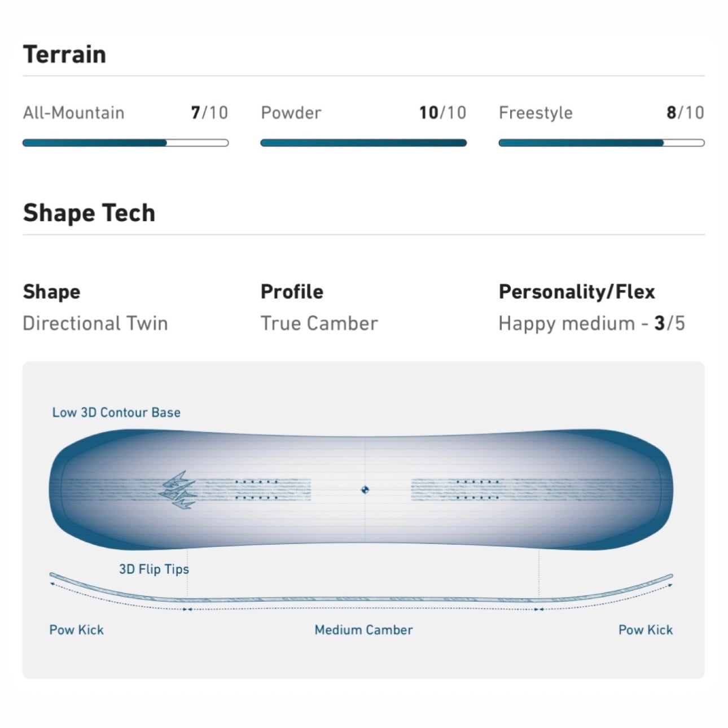
Task: Select the True Camber profile text
Action: 319,323
